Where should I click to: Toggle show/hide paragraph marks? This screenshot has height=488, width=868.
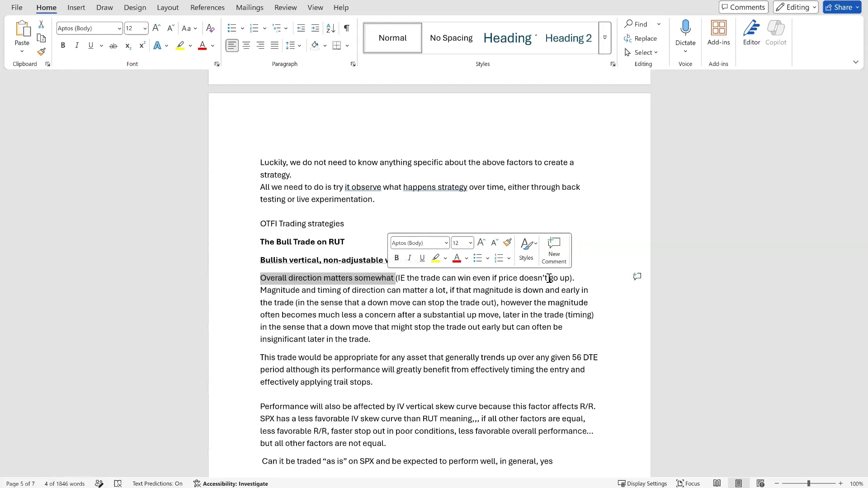tap(347, 28)
